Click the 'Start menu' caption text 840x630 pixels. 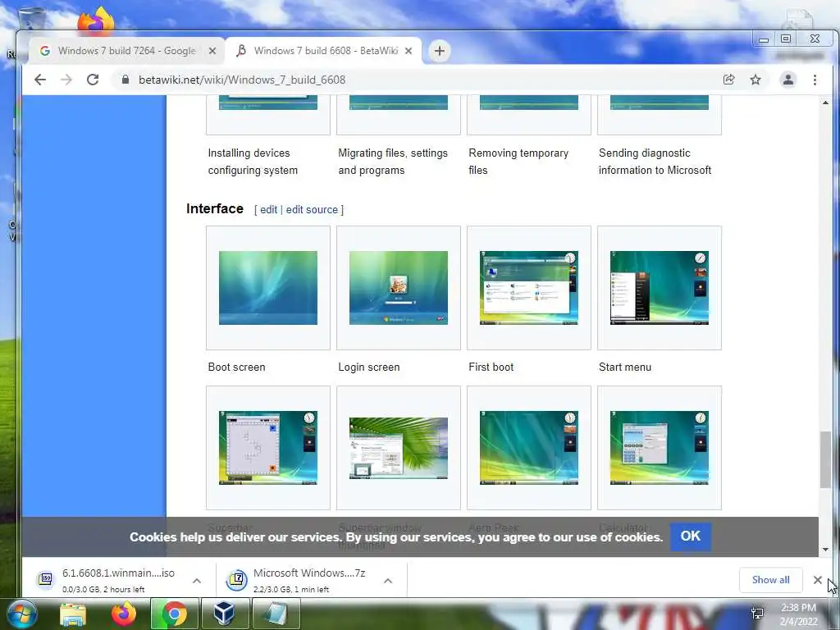click(625, 367)
